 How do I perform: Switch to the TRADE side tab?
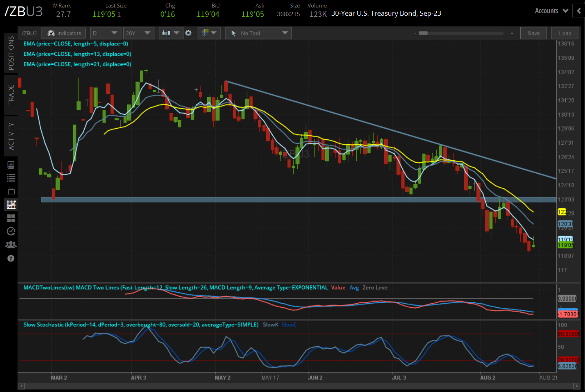pos(11,95)
